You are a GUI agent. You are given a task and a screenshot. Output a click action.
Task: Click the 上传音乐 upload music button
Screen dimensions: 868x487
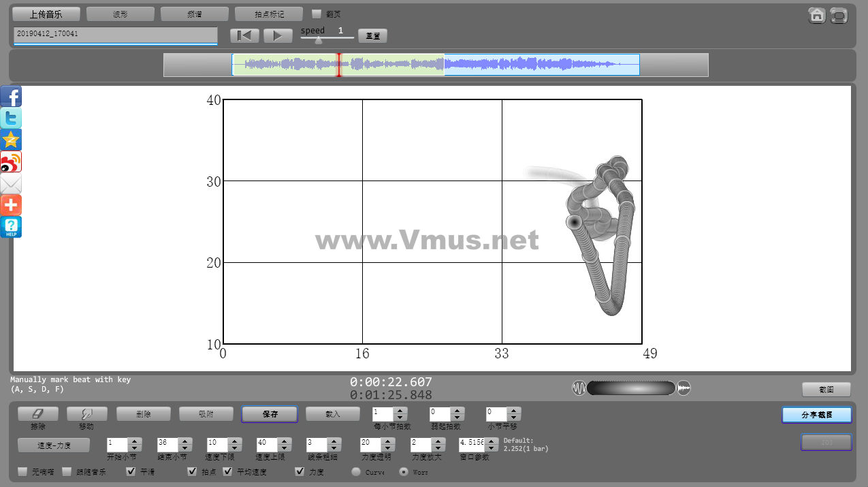pos(46,14)
